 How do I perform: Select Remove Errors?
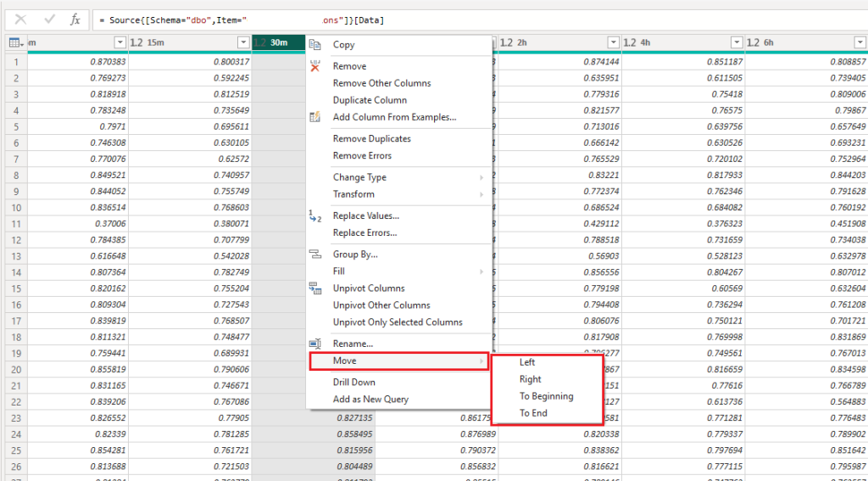(362, 156)
